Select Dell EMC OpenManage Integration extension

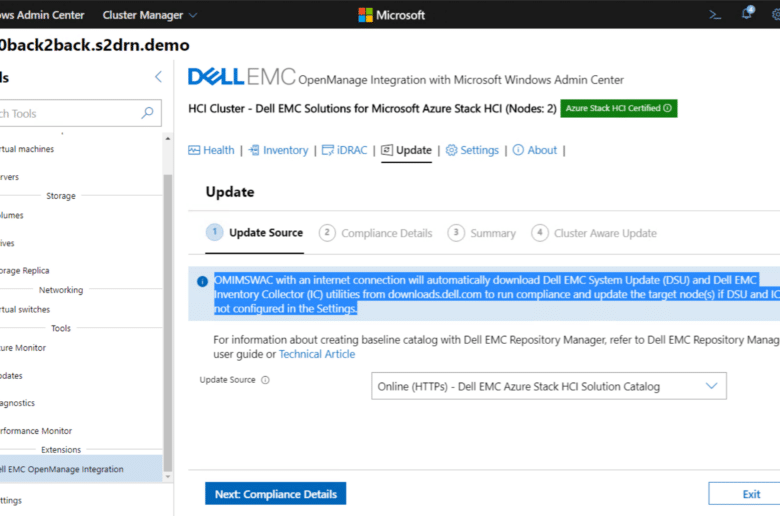pyautogui.click(x=81, y=469)
